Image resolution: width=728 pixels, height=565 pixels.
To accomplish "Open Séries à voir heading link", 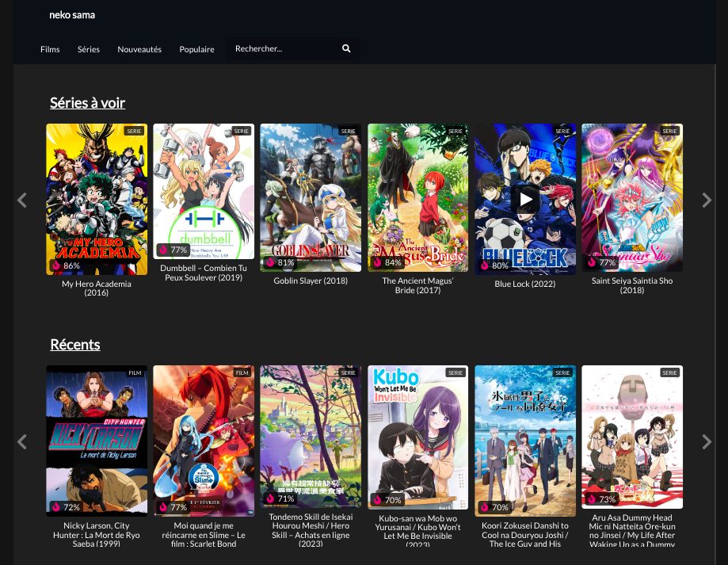I will tap(87, 103).
